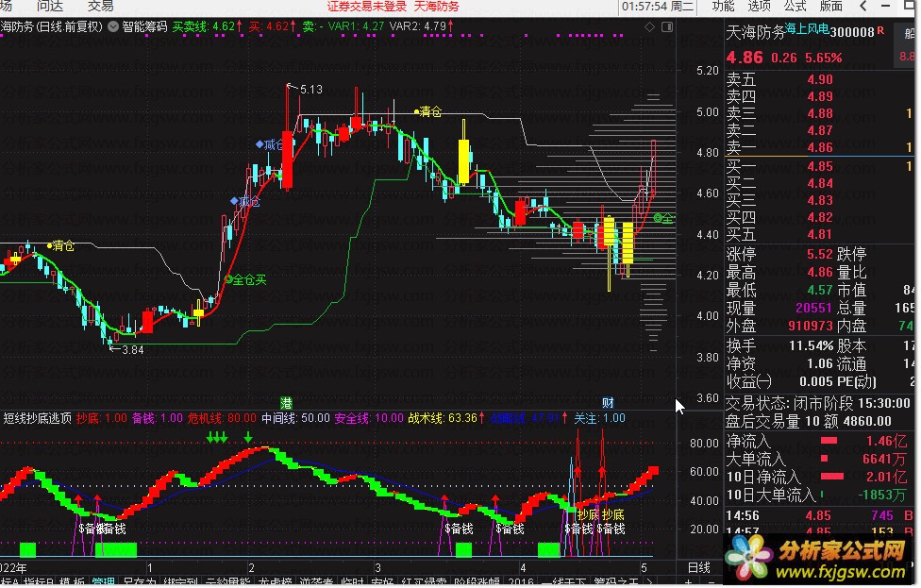Click the 财 marker under the chart

point(608,403)
